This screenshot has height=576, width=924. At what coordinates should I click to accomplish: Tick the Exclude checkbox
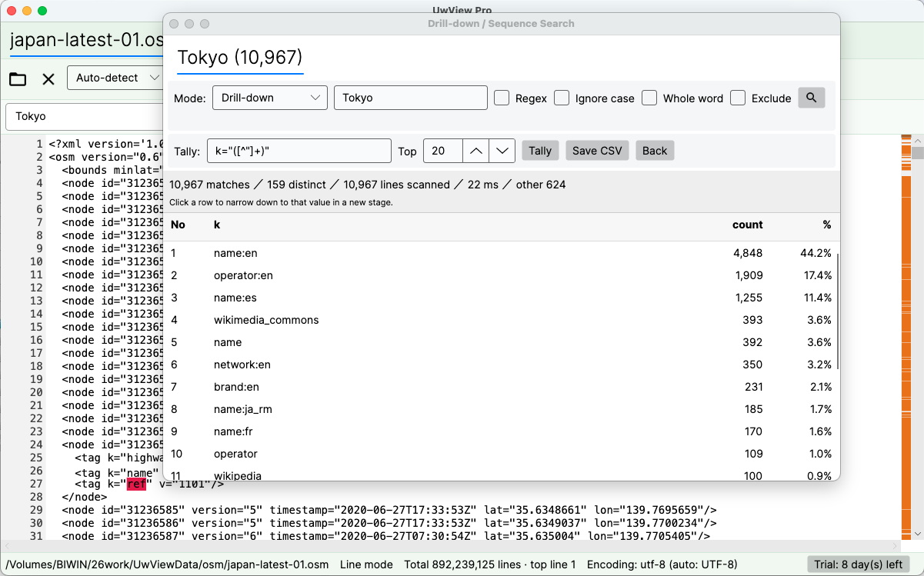(738, 98)
